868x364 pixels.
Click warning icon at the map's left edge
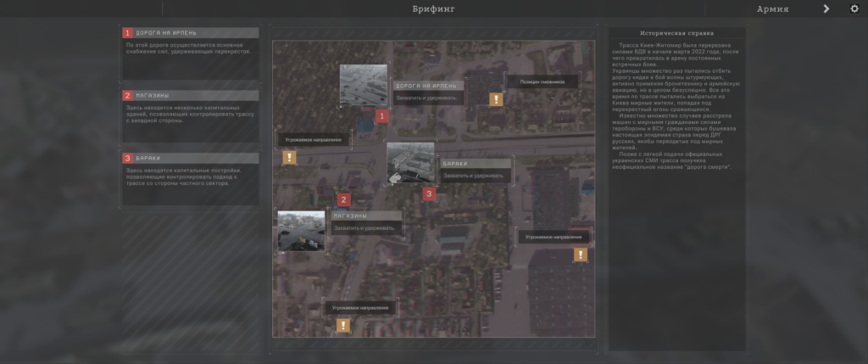pos(289,157)
